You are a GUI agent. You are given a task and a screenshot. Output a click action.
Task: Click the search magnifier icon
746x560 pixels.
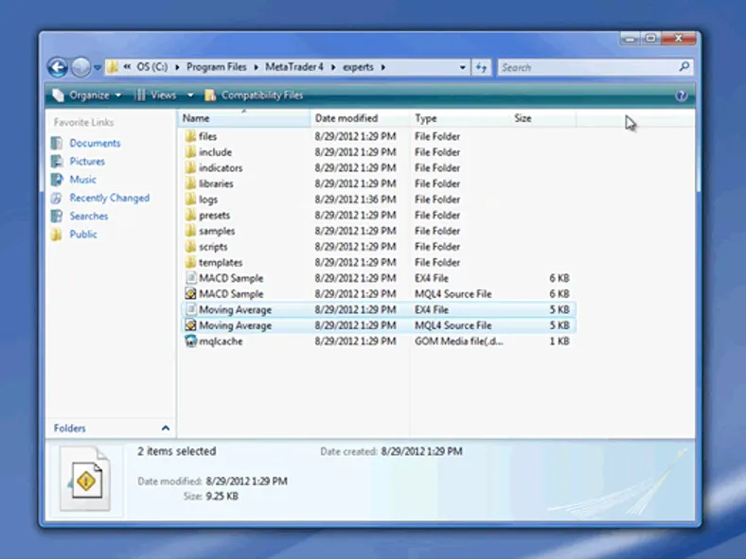pos(684,67)
